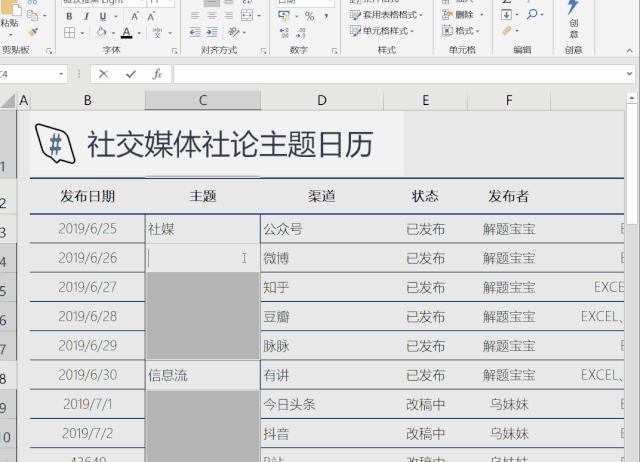Click the cell containing 信息流
This screenshot has height=462, width=640.
[202, 375]
